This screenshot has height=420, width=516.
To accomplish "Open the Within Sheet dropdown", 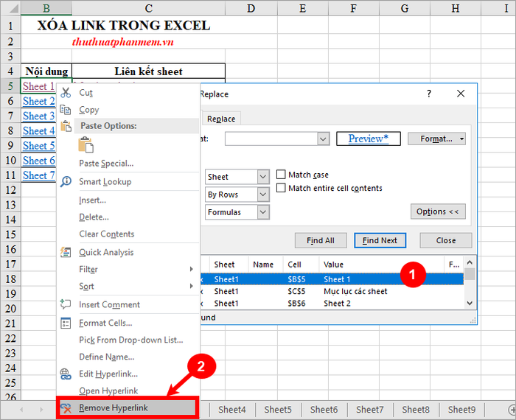I will [x=262, y=177].
